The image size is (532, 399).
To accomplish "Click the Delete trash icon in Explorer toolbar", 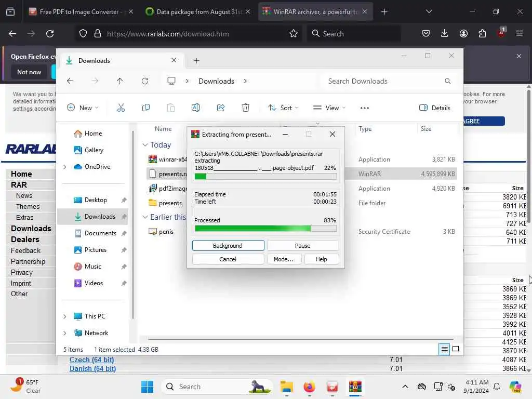I will pyautogui.click(x=246, y=108).
